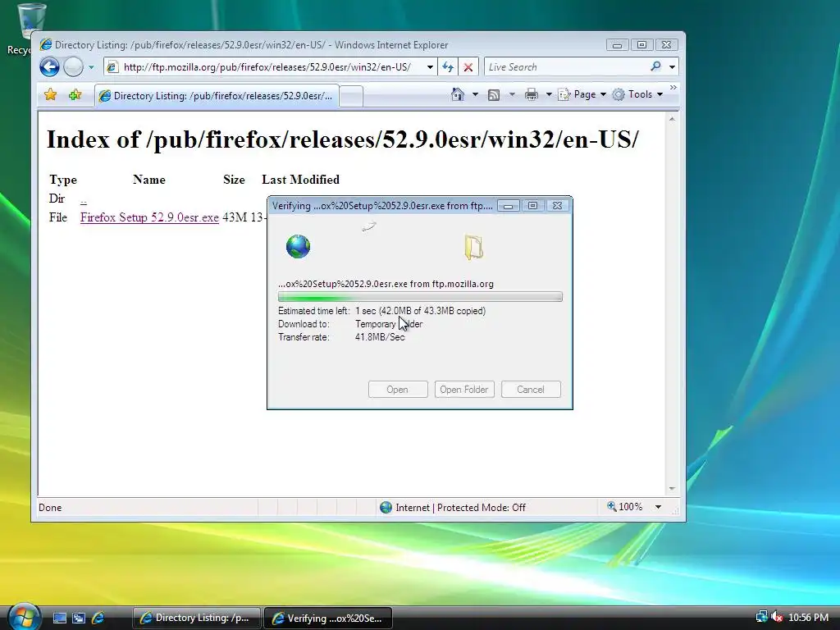
Task: Click the page icon in the address bar
Action: [112, 67]
